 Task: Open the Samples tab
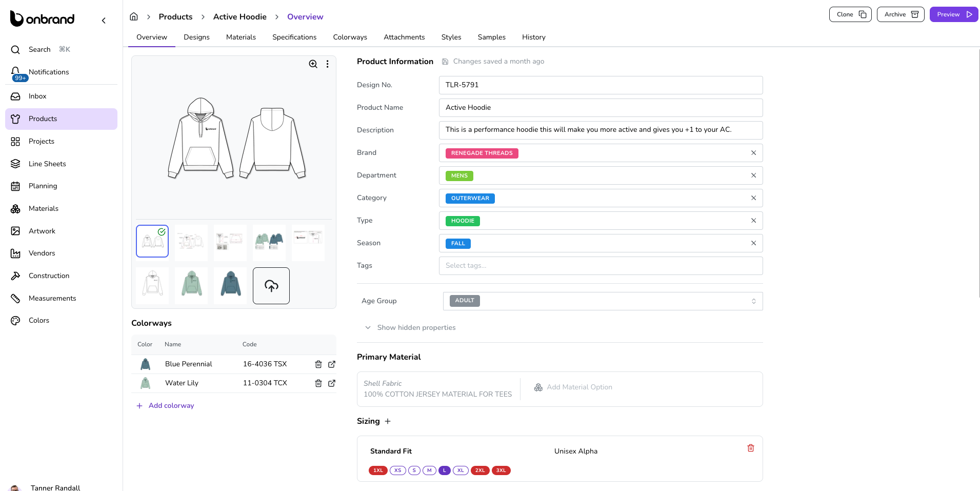[491, 37]
